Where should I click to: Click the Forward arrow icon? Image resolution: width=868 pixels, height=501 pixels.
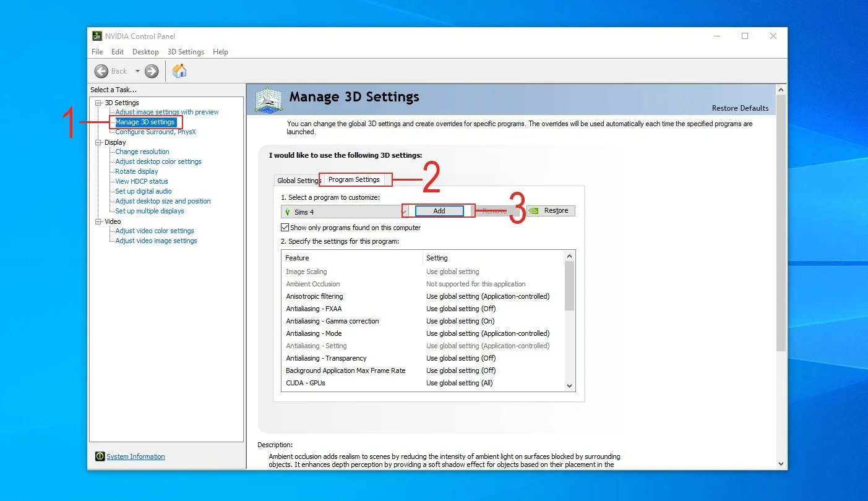(x=152, y=71)
